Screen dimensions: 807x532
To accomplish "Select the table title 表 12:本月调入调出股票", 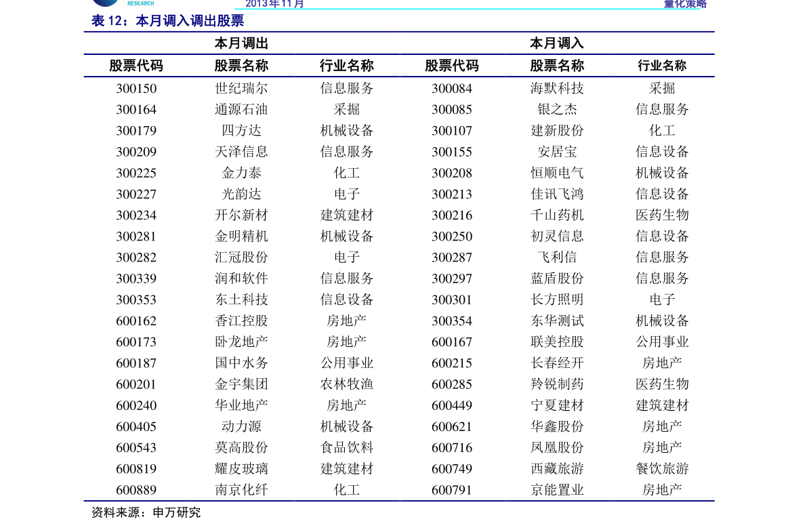I will click(167, 20).
